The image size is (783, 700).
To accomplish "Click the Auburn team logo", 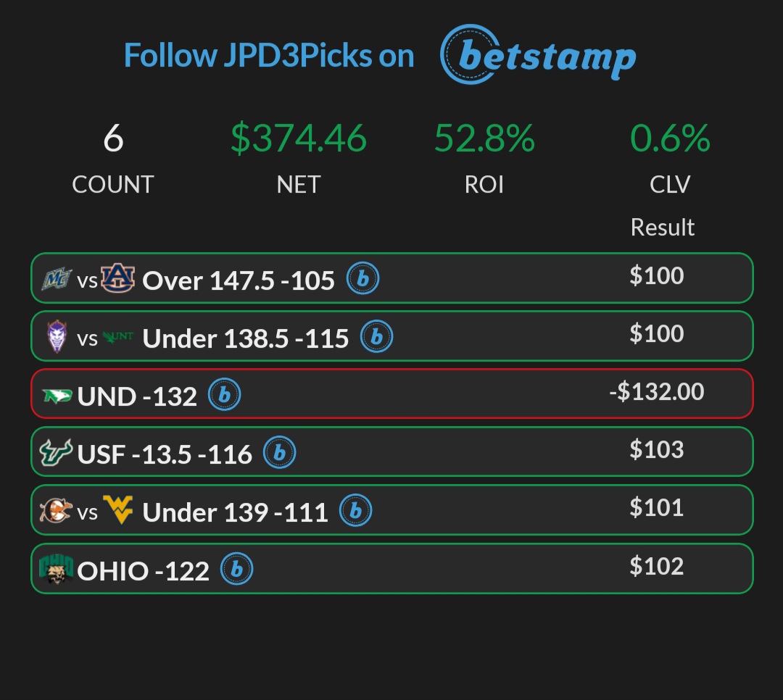I will 117,278.
